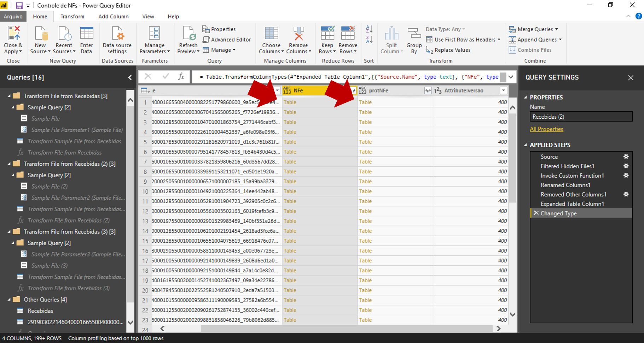Viewport: 644px width, 343px height.
Task: Open Merge Queries
Action: 533,29
